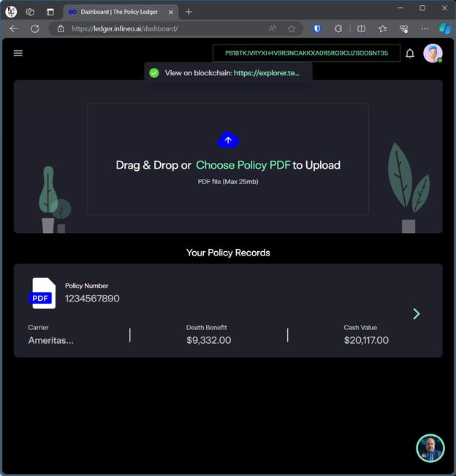456x476 pixels.
Task: Open the browser Extensions puzzle icon
Action: 338,29
